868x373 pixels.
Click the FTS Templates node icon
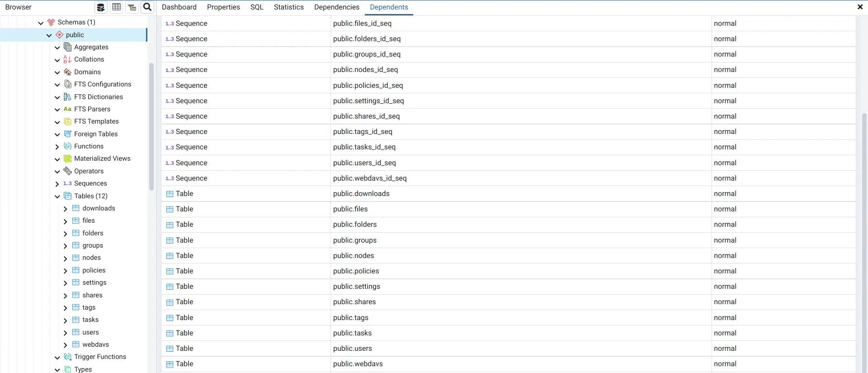[68, 121]
